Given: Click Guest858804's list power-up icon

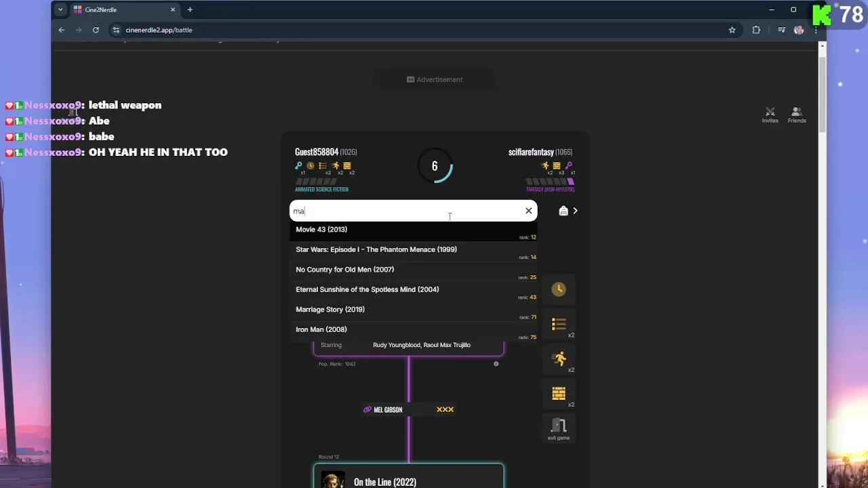Looking at the screenshot, I should (323, 165).
